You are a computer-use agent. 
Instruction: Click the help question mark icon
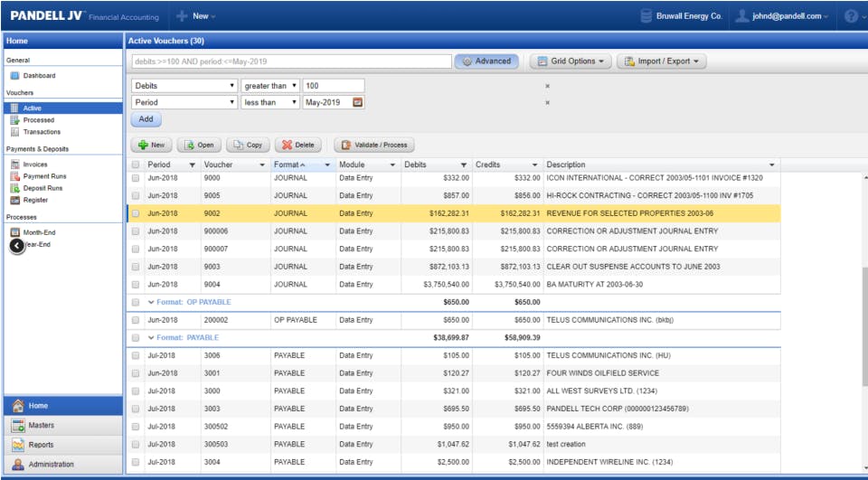(851, 16)
